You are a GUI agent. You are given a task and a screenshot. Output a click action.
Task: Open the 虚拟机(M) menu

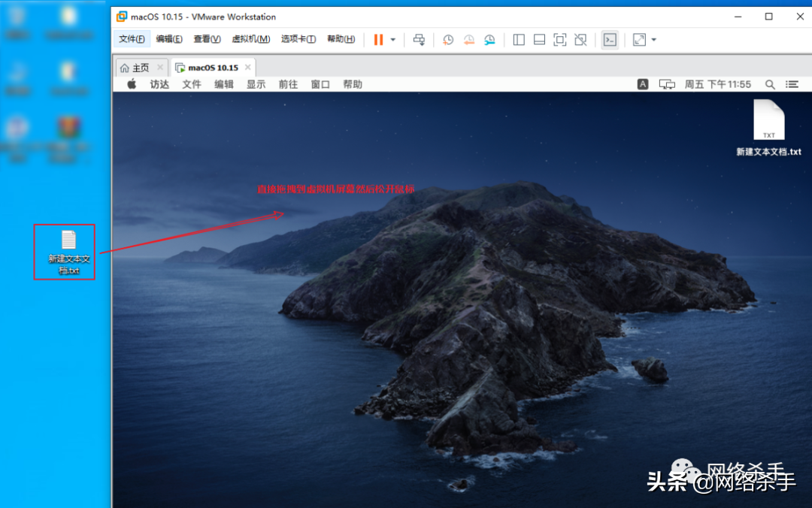pos(250,39)
